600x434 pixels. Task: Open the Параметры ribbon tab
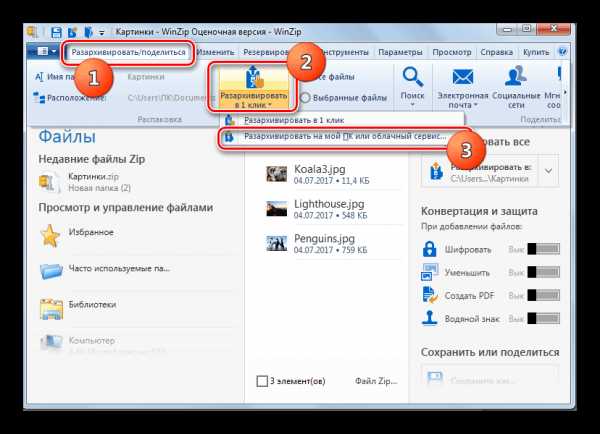(x=400, y=52)
